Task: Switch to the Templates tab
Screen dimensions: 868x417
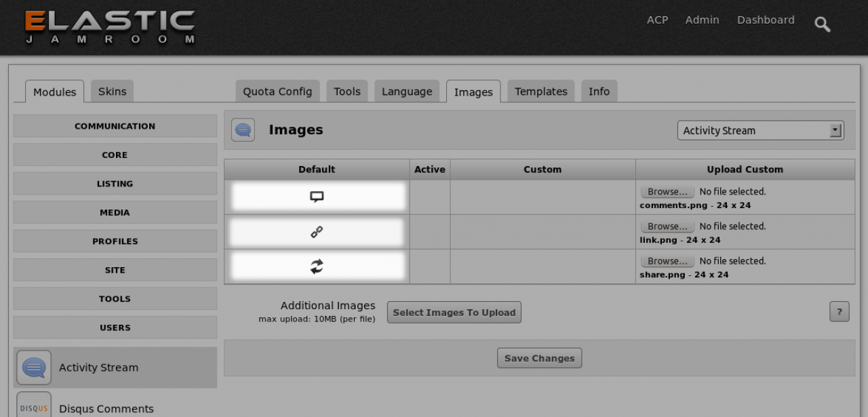Action: (540, 92)
